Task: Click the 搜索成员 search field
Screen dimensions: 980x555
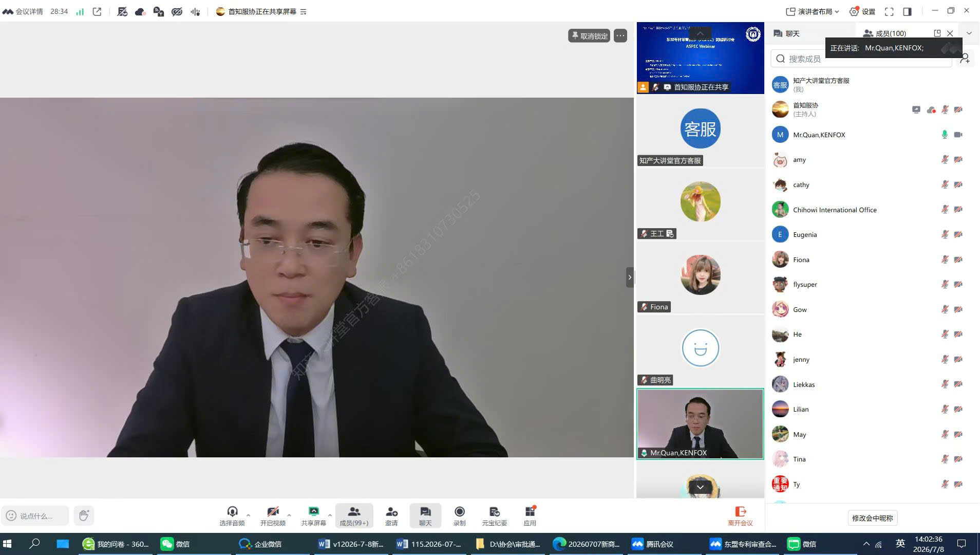Action: coord(861,59)
